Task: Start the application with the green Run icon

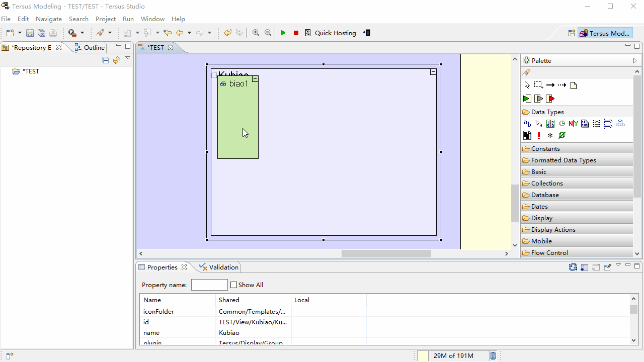Action: point(283,33)
